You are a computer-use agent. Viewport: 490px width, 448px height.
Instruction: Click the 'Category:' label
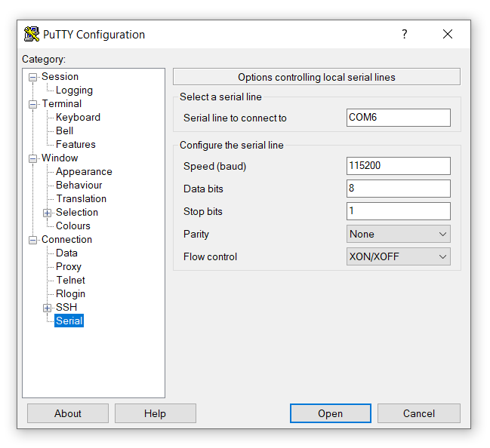pos(44,60)
